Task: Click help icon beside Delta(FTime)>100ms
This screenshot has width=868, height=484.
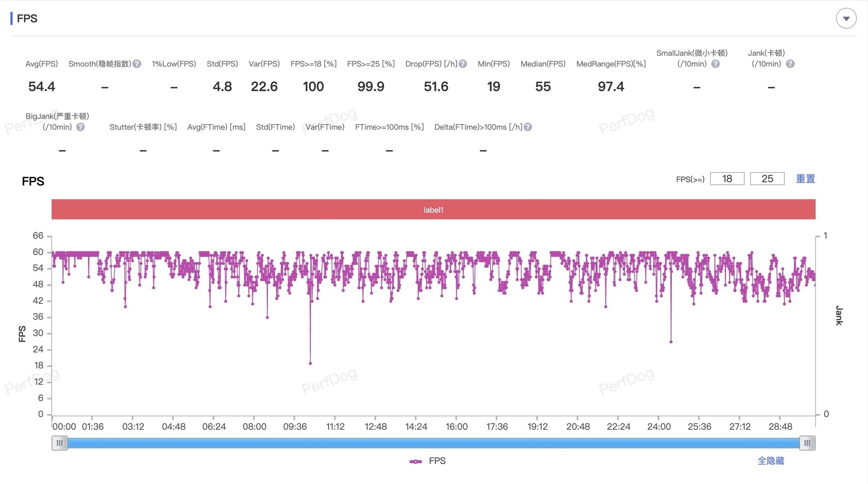Action: tap(528, 127)
